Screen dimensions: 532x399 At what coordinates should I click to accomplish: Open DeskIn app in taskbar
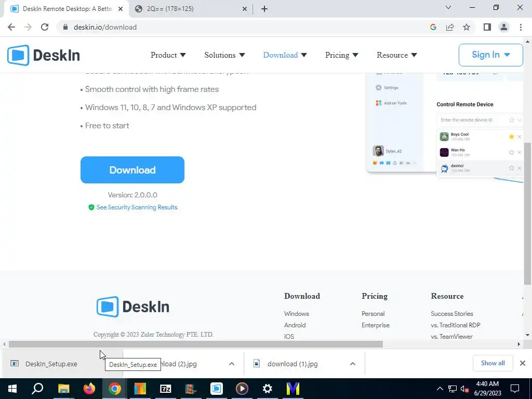[217, 389]
